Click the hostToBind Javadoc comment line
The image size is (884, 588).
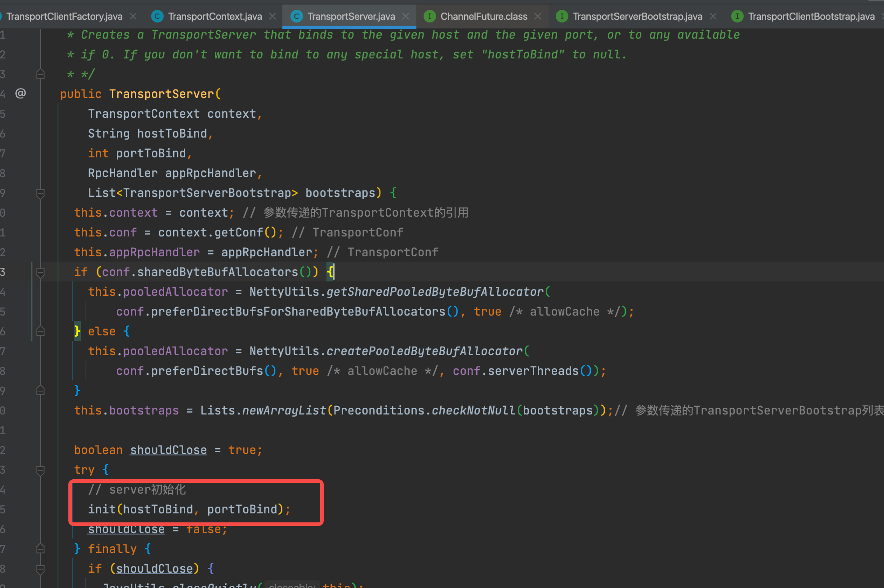347,54
